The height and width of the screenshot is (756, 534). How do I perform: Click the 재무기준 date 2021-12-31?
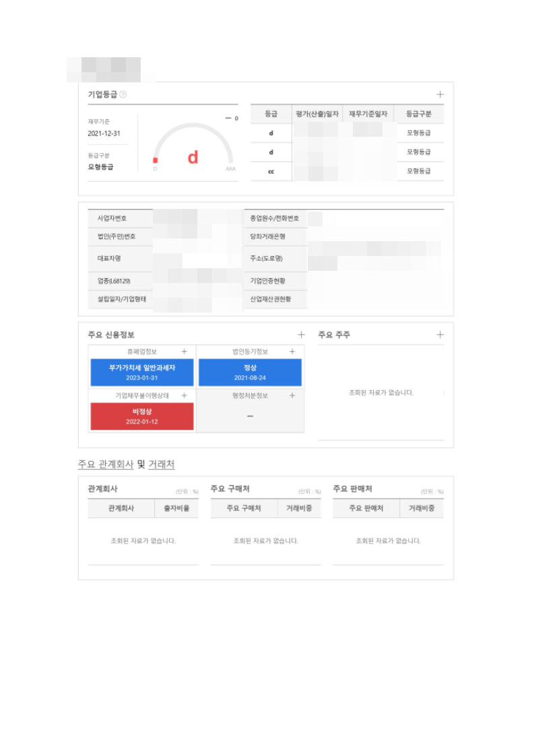point(104,133)
